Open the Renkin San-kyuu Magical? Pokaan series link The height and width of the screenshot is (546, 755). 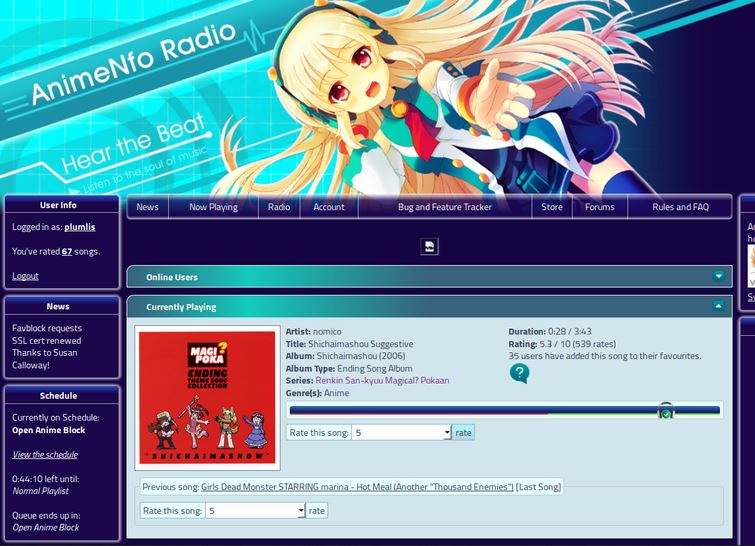tap(382, 380)
